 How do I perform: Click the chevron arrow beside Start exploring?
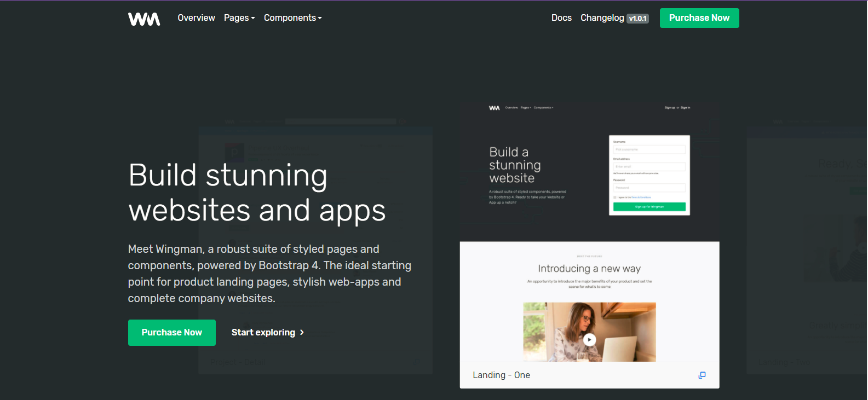pyautogui.click(x=302, y=333)
